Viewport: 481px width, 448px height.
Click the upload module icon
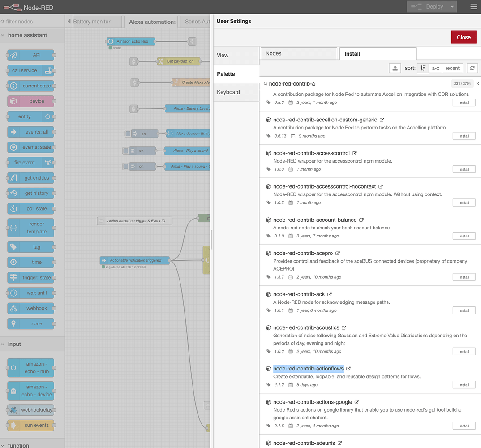click(395, 68)
